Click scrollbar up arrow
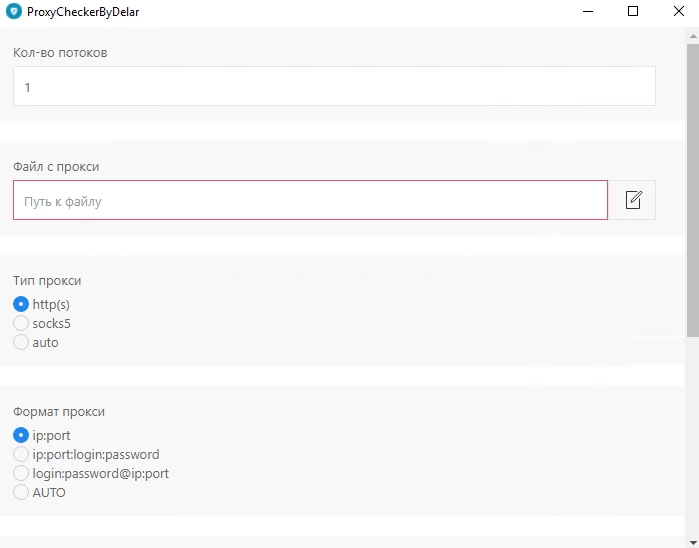The width and height of the screenshot is (699, 548). (x=692, y=36)
